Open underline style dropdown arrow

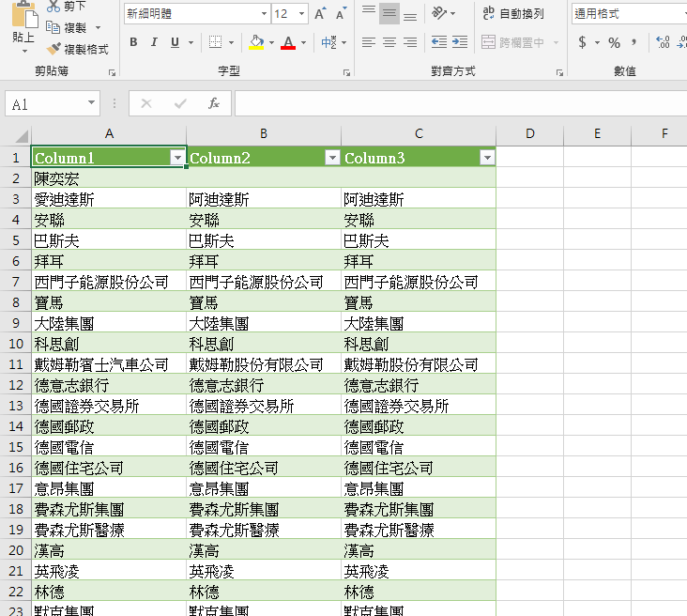tap(191, 43)
